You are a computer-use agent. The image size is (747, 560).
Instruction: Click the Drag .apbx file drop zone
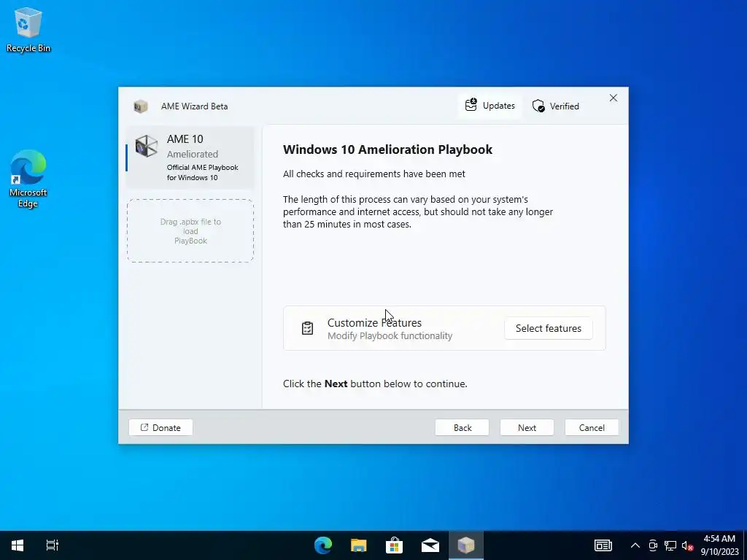pyautogui.click(x=190, y=231)
